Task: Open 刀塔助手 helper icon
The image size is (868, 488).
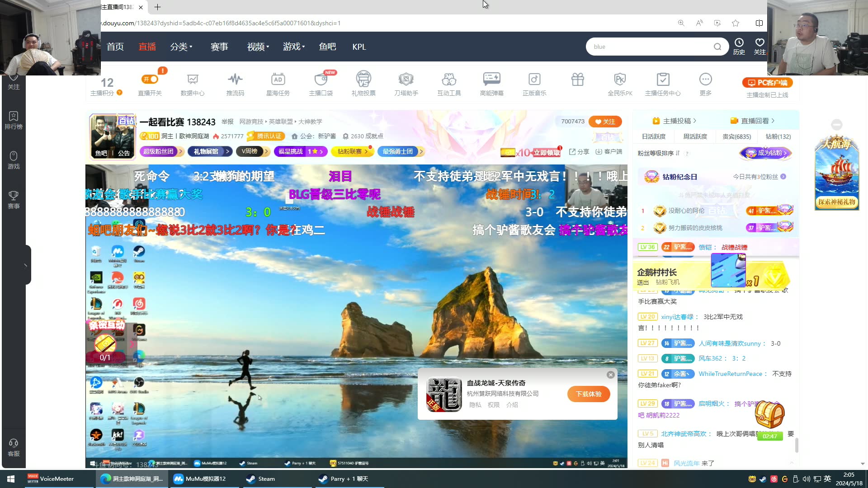Action: [x=406, y=84]
